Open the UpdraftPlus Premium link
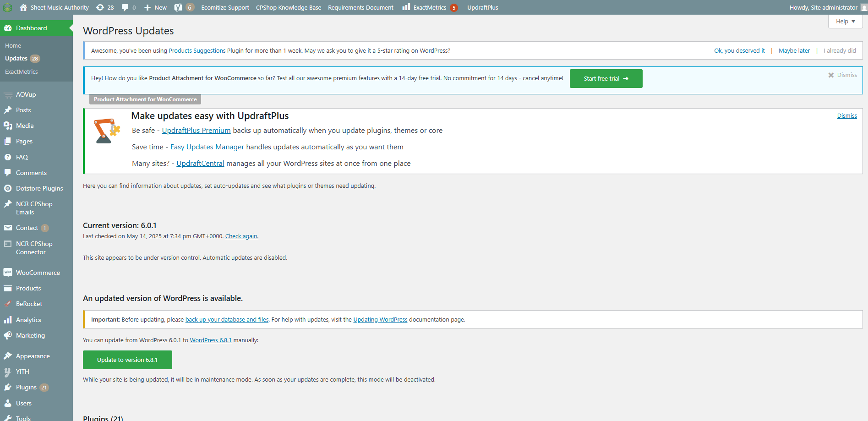This screenshot has height=421, width=868. (197, 131)
